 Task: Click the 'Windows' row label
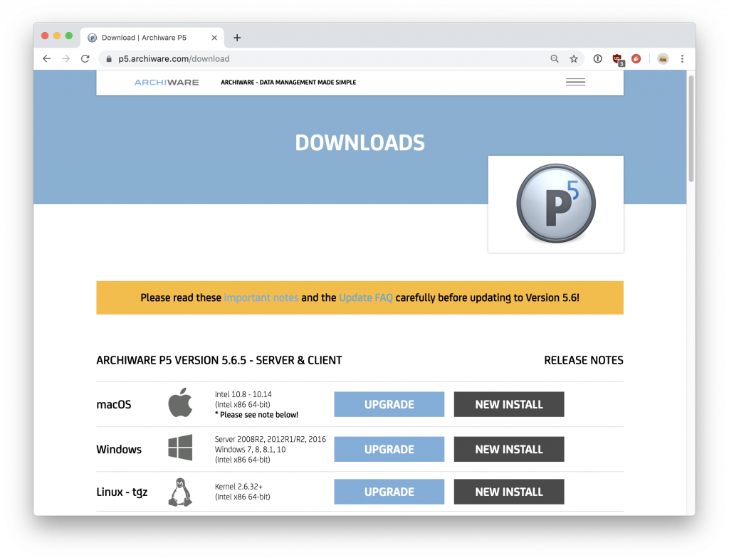point(119,450)
